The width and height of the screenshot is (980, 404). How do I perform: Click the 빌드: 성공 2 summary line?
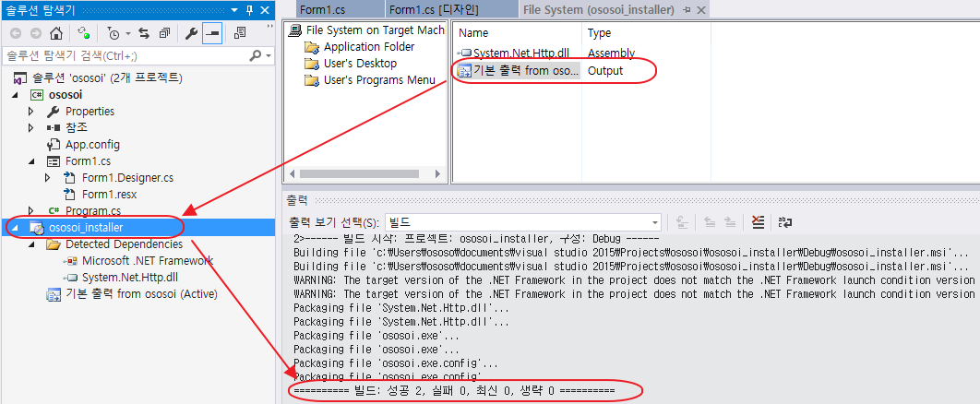454,391
